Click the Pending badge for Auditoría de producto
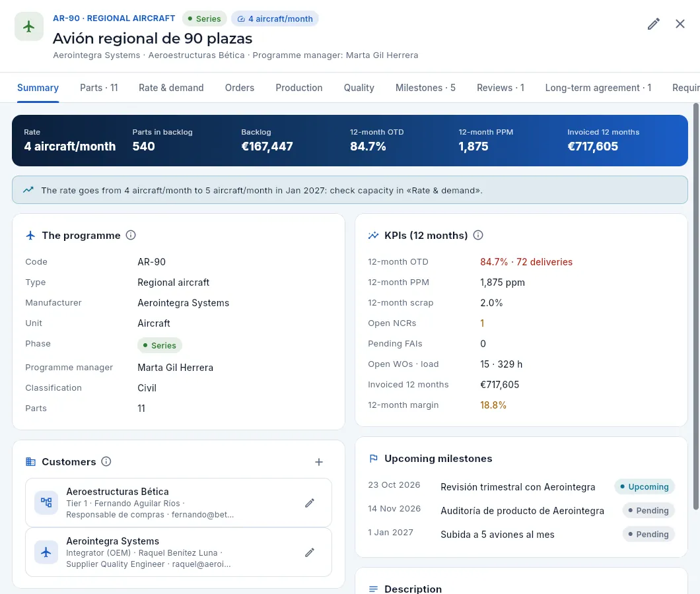Viewport: 700px width, 594px height. coord(648,511)
